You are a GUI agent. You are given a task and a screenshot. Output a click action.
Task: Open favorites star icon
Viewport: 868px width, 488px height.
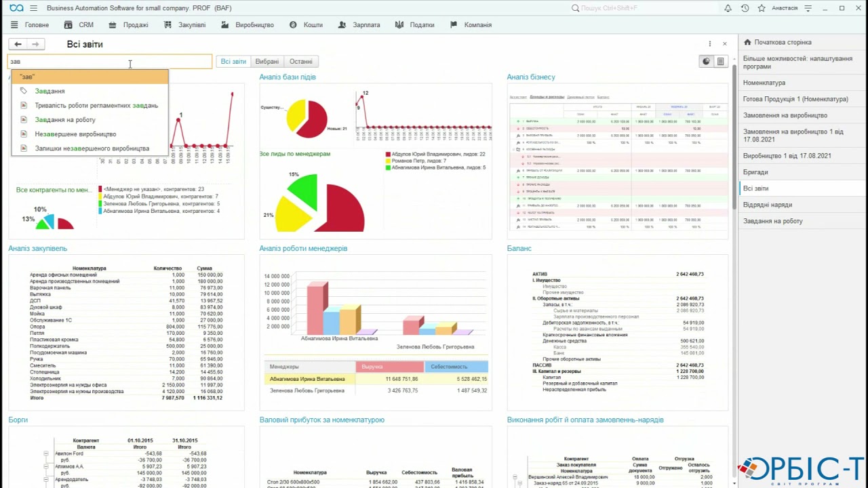[x=762, y=8]
